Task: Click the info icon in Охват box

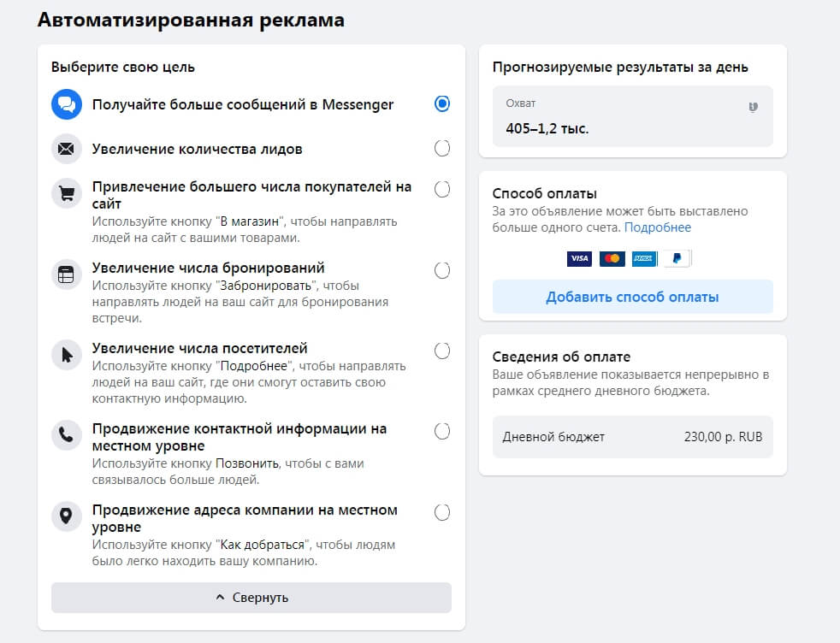Action: point(754,107)
